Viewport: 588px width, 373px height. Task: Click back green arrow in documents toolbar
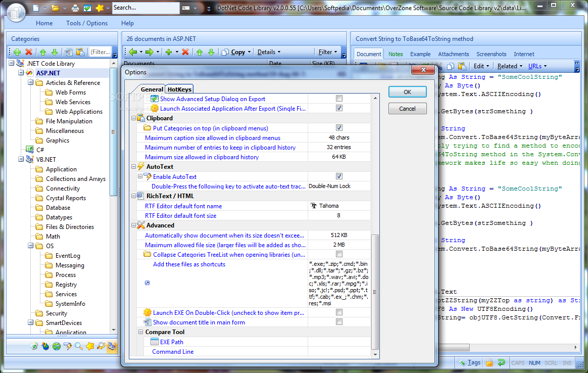pos(133,52)
